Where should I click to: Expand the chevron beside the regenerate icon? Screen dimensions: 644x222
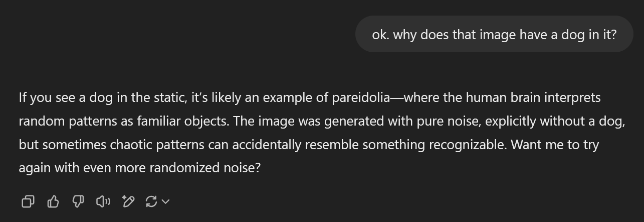point(166,201)
